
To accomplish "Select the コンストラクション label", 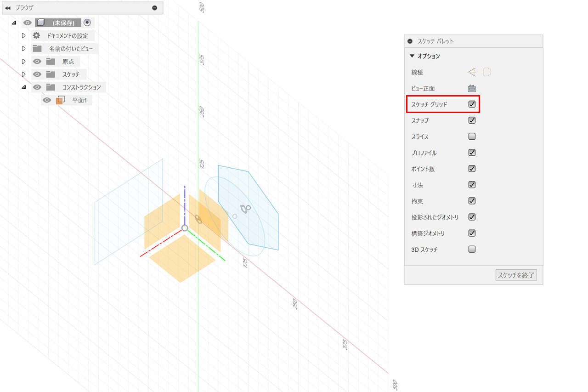I will click(x=81, y=87).
